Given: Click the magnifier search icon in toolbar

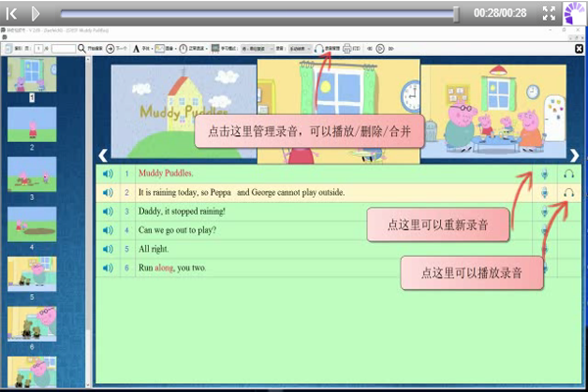Looking at the screenshot, I should tap(81, 48).
